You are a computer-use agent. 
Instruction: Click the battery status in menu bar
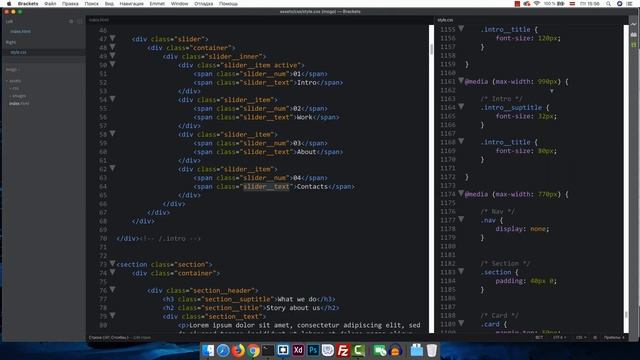(x=555, y=4)
